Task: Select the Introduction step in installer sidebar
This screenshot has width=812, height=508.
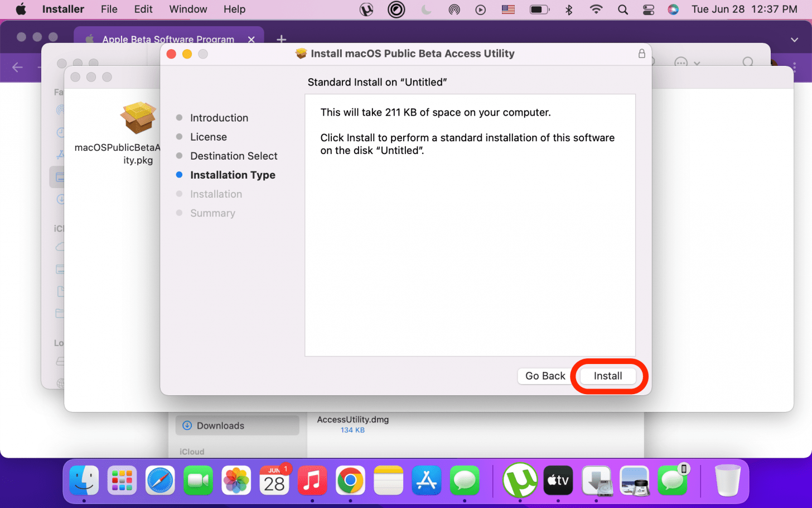Action: tap(219, 118)
